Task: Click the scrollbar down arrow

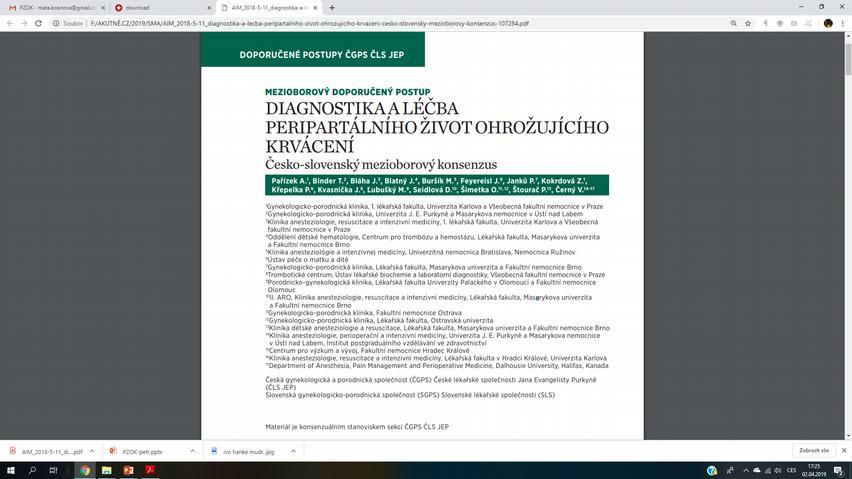Action: (x=848, y=436)
